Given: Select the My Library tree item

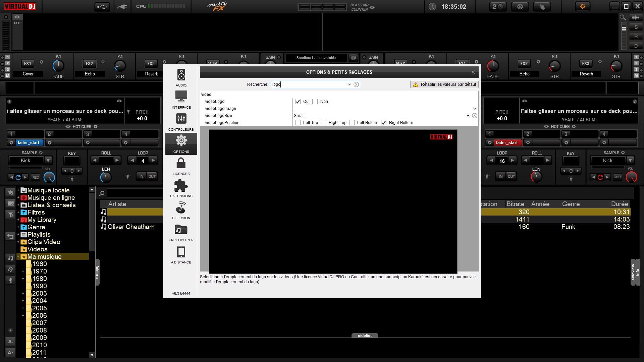Looking at the screenshot, I should (42, 220).
